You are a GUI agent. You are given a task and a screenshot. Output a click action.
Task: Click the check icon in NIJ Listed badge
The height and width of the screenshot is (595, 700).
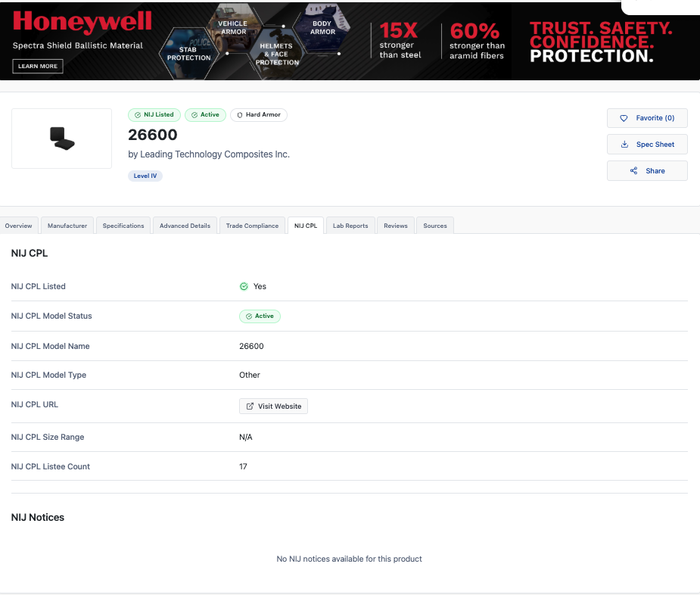click(x=138, y=115)
